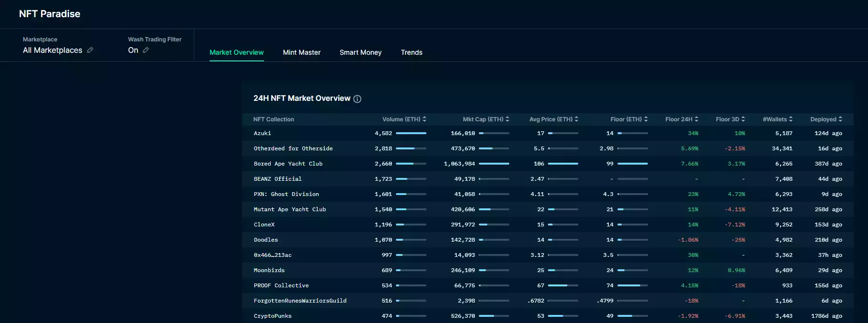Select the 0x466…213ac collection name
The image size is (868, 323).
273,255
